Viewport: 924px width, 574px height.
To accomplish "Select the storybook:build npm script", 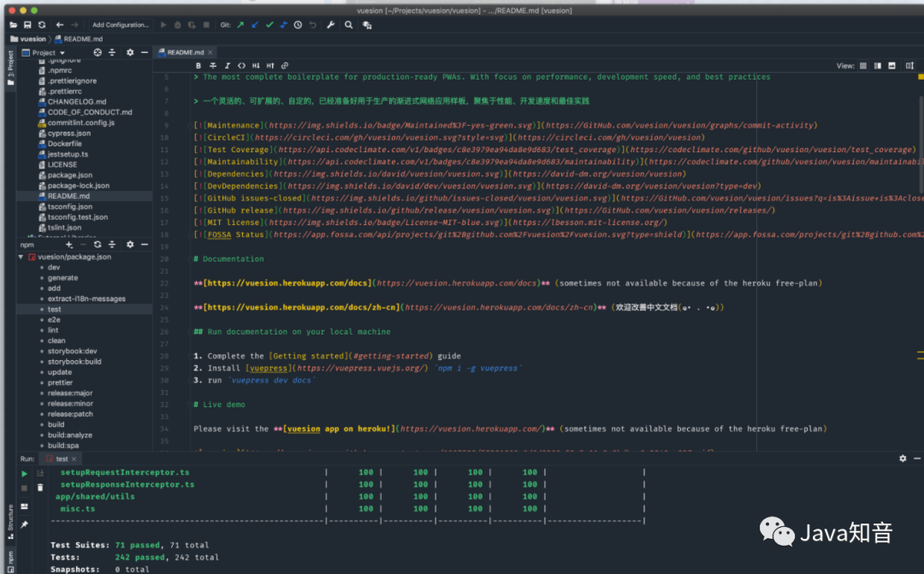I will pos(74,361).
